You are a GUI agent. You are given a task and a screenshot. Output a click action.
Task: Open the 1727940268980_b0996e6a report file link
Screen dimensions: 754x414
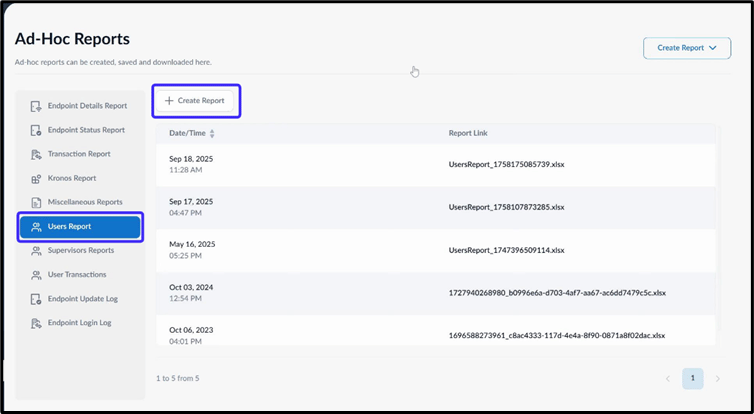(557, 293)
